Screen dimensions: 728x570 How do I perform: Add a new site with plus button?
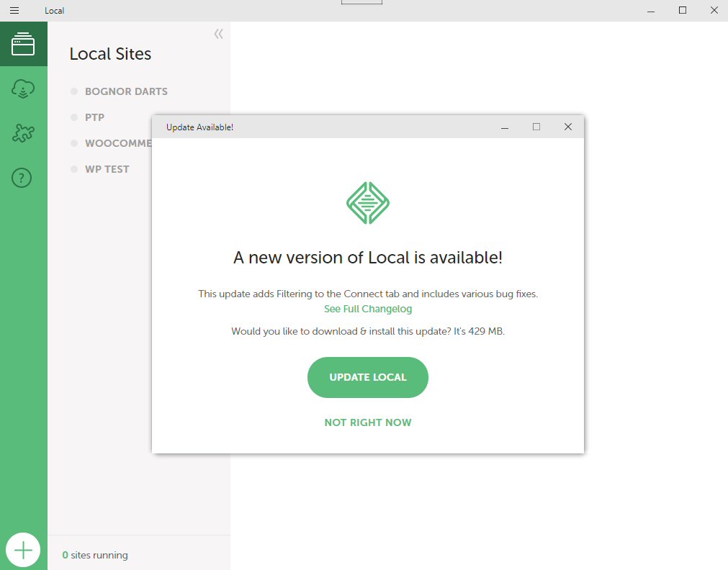[23, 550]
